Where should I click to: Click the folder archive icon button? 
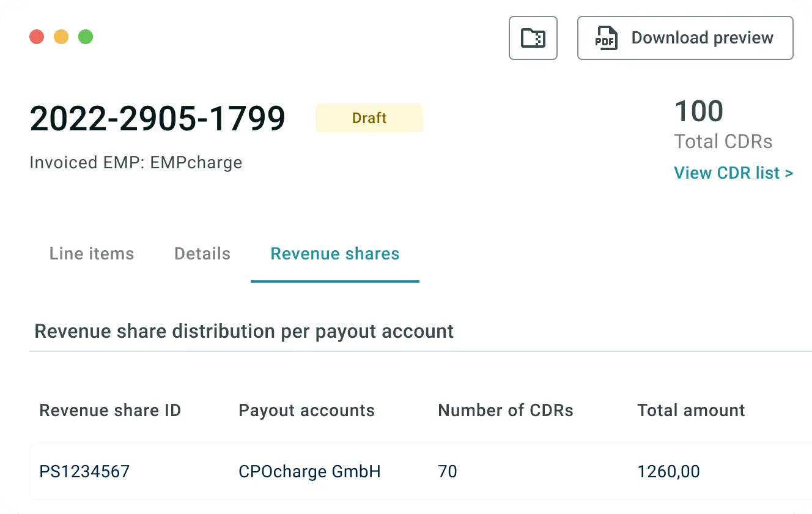(x=533, y=38)
